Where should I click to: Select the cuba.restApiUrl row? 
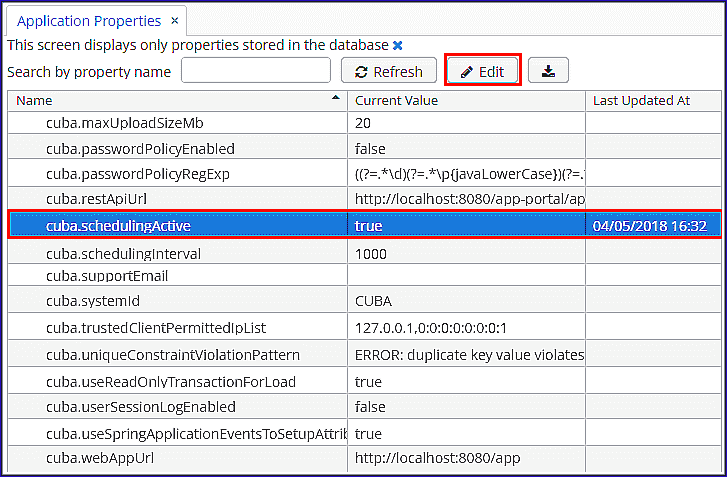pos(364,199)
